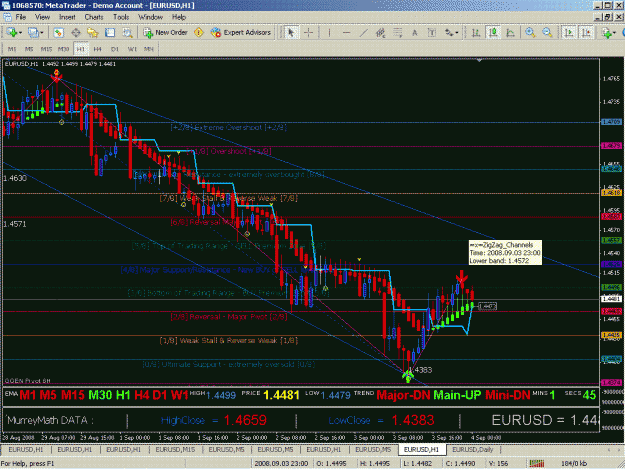625x469 pixels.
Task: Click the MetaTrader menu bar app icon
Action: (7, 17)
